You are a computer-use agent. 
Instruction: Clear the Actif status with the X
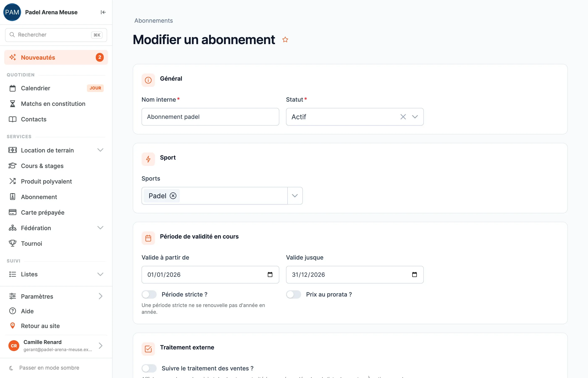[403, 117]
